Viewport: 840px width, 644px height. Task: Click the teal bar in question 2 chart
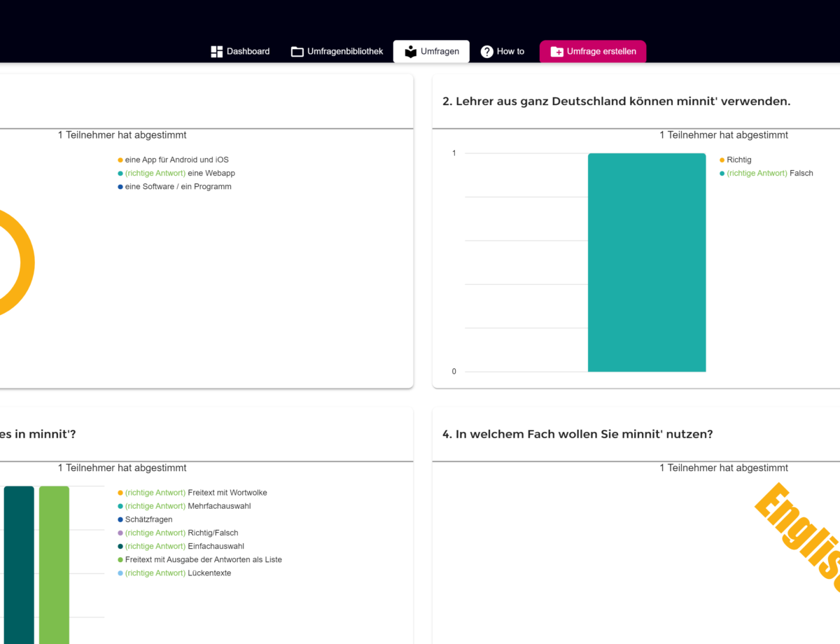click(x=647, y=262)
